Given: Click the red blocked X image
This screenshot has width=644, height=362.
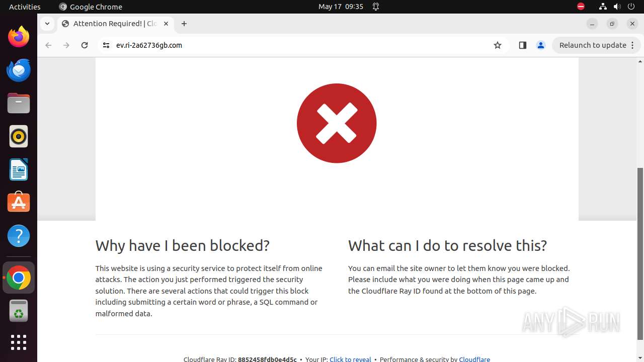Looking at the screenshot, I should click(337, 123).
